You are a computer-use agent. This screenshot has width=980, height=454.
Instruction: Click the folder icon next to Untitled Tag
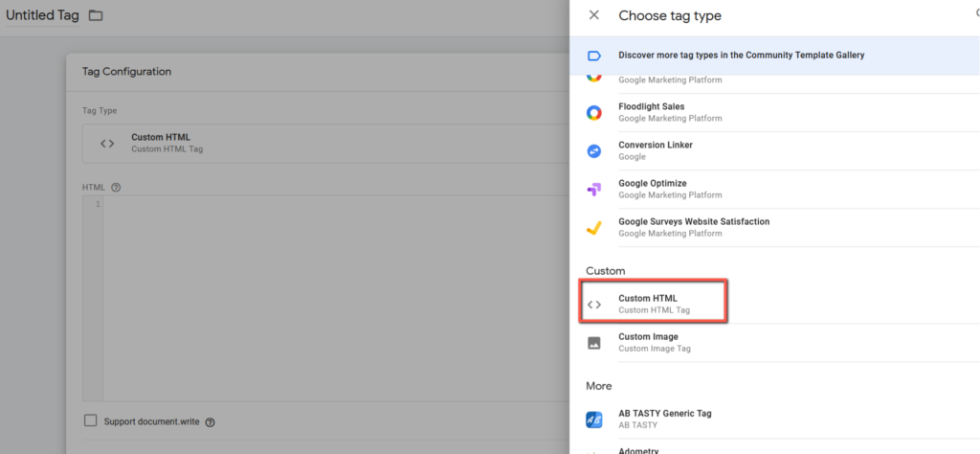click(x=95, y=15)
